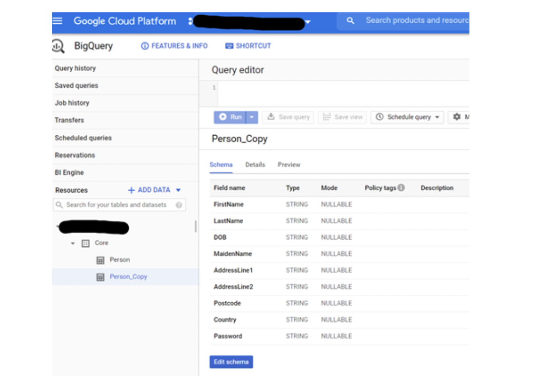The width and height of the screenshot is (535, 392).
Task: Expand the ADD DATA dropdown
Action: tap(178, 190)
